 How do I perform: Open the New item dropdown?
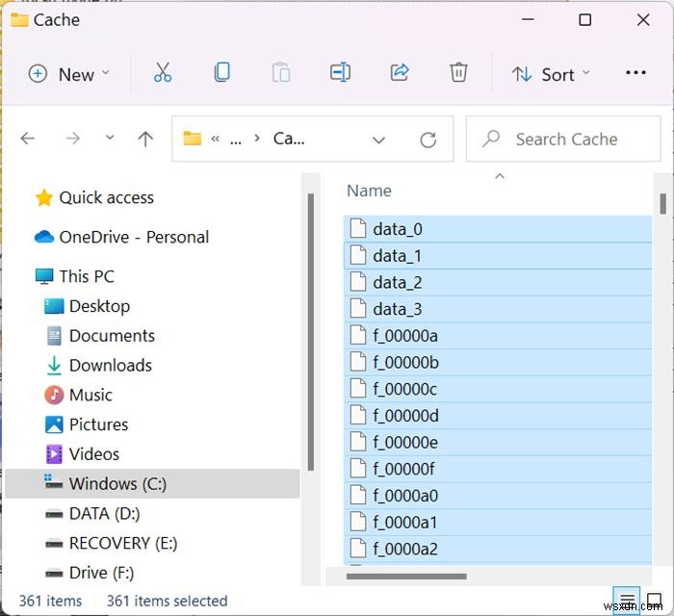click(x=69, y=74)
